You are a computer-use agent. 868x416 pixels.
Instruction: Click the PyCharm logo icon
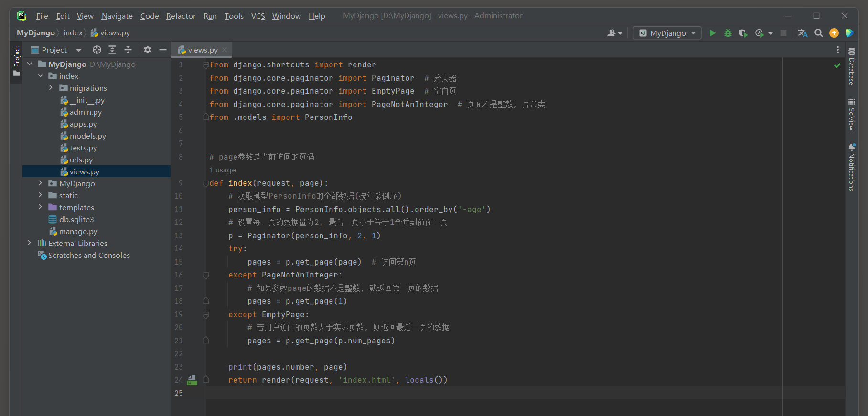point(21,16)
